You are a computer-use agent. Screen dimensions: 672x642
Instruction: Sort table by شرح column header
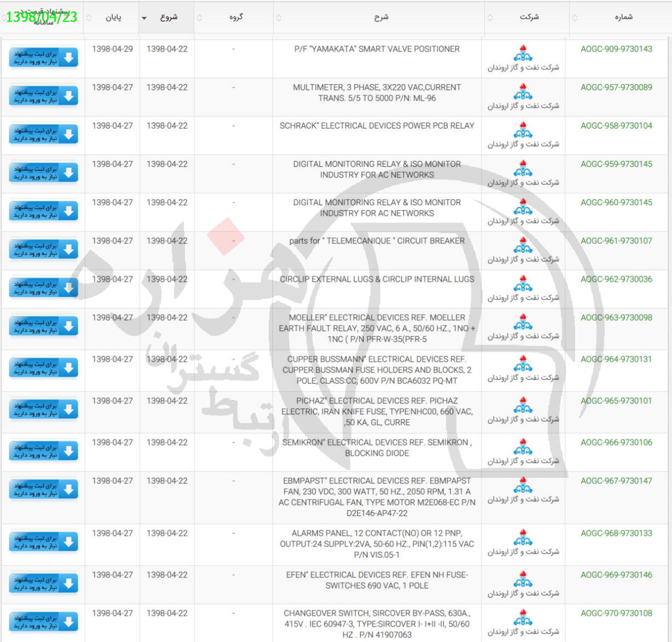click(x=381, y=17)
